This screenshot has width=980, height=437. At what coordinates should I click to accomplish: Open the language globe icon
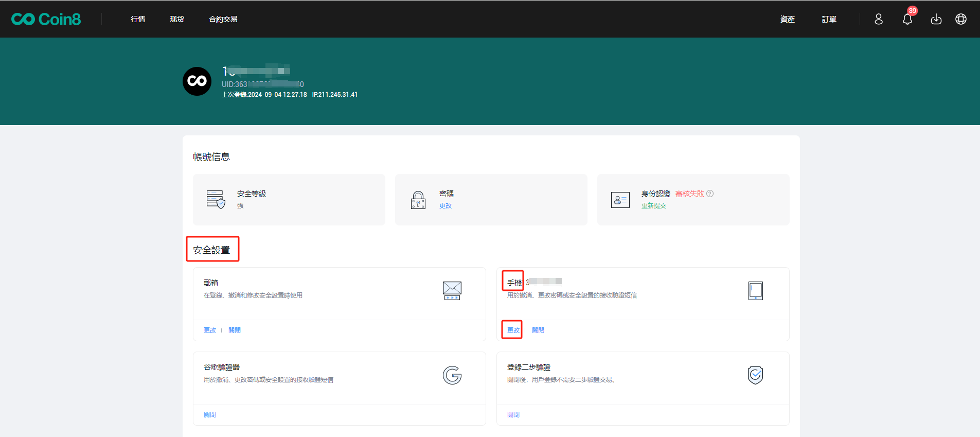click(x=961, y=19)
